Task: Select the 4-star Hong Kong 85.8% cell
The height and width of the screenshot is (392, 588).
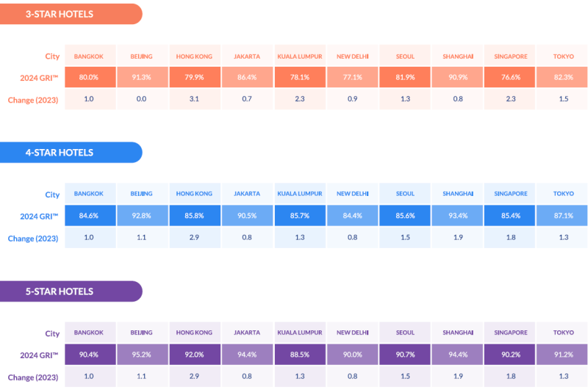Action: pyautogui.click(x=194, y=215)
